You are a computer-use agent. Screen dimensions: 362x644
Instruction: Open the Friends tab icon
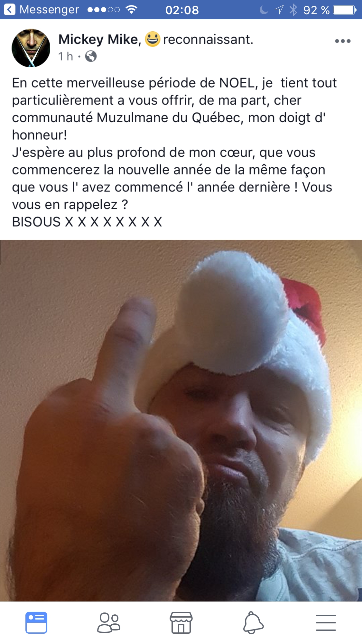point(109,623)
